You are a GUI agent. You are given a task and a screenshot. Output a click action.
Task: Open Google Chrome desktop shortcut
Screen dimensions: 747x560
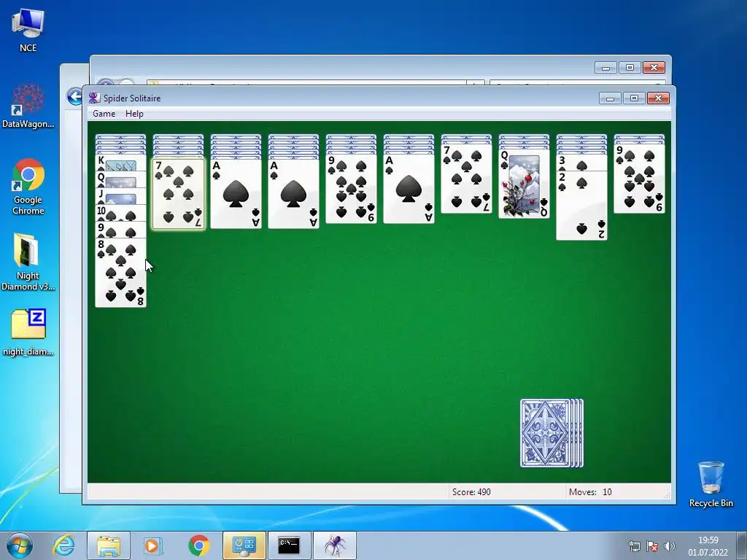pos(28,187)
